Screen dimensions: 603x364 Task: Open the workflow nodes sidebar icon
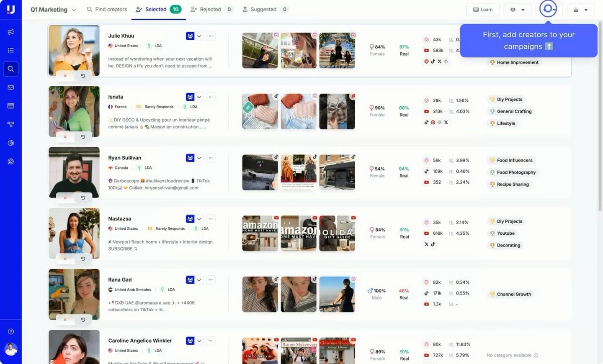click(x=11, y=124)
